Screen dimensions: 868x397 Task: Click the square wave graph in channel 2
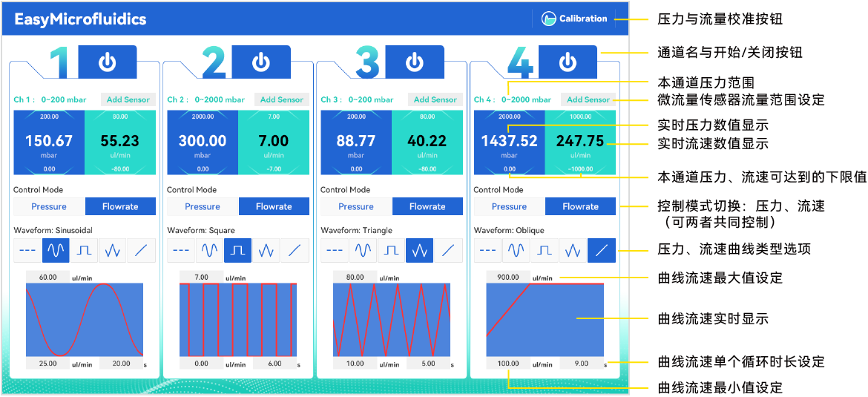tap(238, 320)
